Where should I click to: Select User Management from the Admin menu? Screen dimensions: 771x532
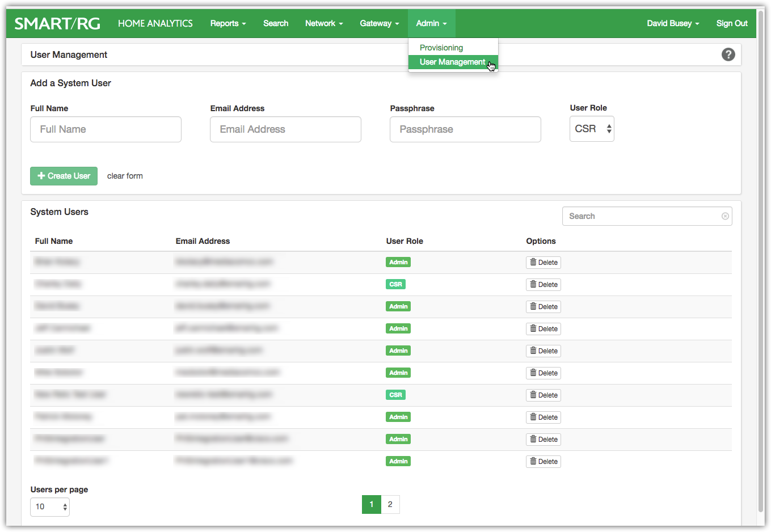pyautogui.click(x=453, y=62)
